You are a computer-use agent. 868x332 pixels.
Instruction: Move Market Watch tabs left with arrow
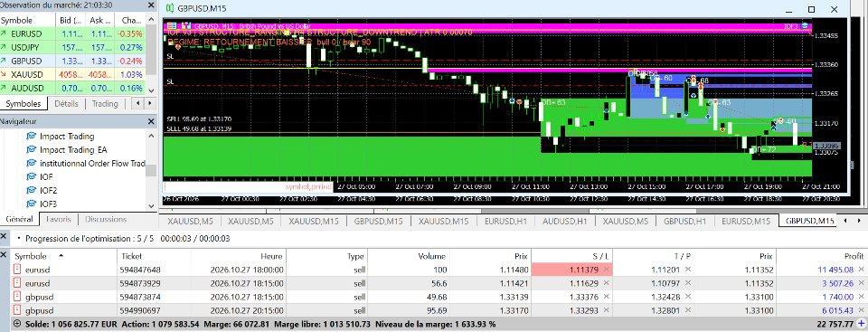click(137, 104)
